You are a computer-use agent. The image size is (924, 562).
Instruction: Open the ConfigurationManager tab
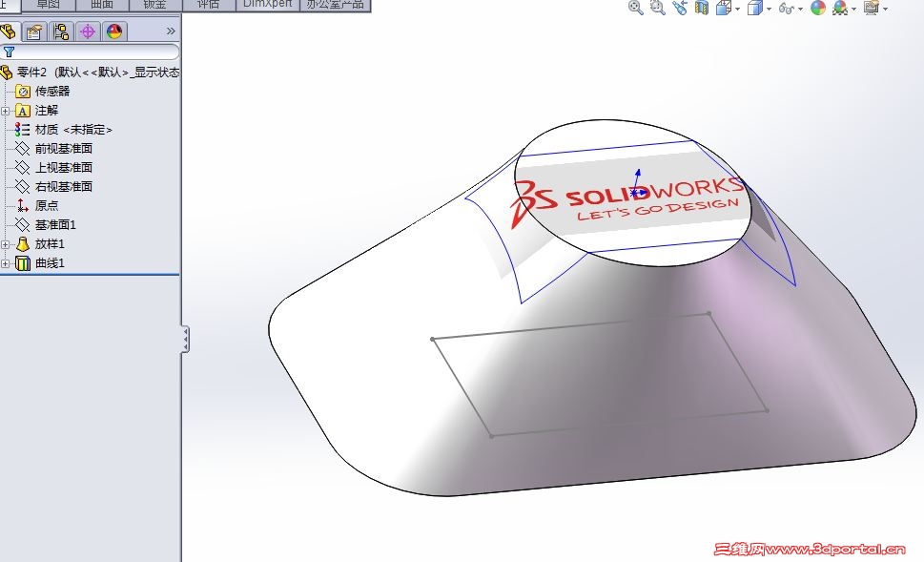click(x=61, y=31)
